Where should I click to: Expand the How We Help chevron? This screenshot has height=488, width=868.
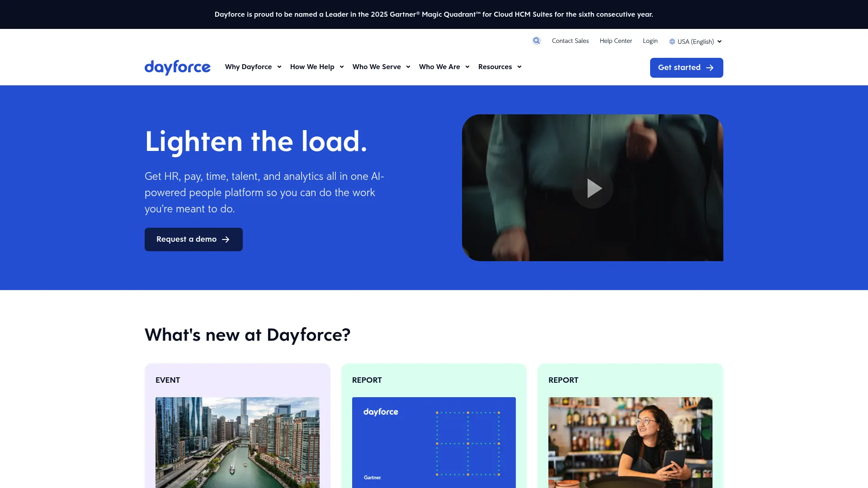tap(342, 67)
